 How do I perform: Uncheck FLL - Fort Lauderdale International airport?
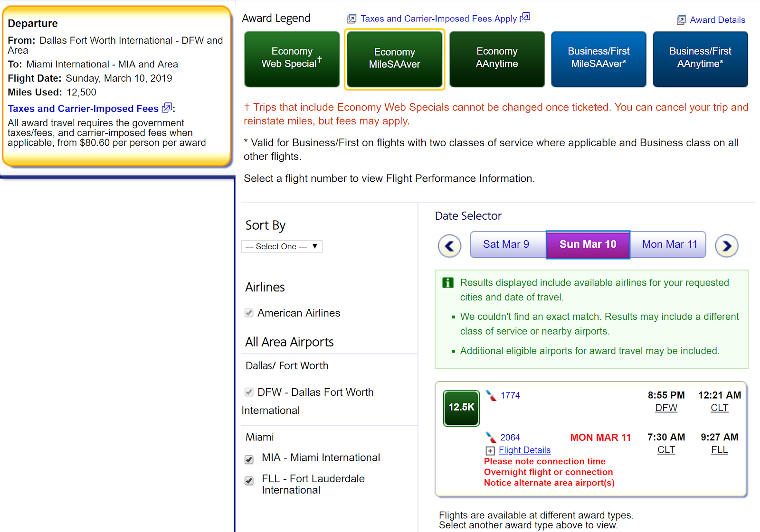point(249,481)
